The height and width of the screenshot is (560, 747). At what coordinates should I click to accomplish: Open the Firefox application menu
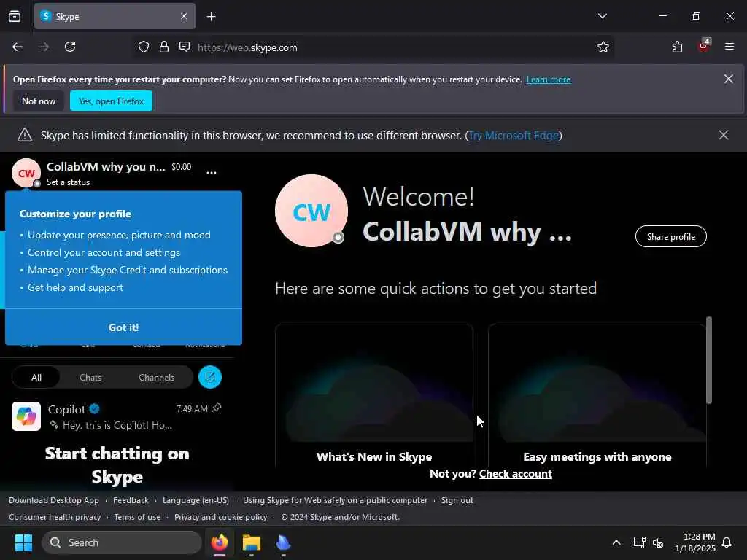pos(729,47)
